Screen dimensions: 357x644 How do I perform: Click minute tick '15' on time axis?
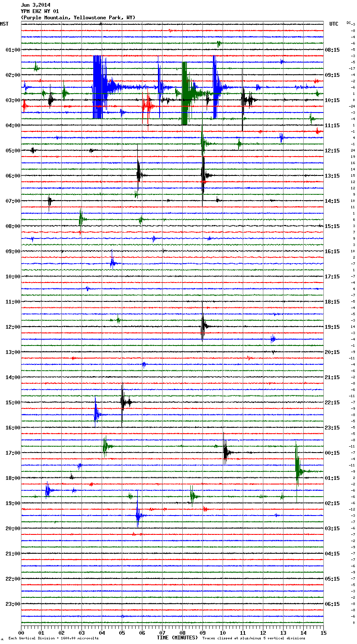[x=323, y=633]
